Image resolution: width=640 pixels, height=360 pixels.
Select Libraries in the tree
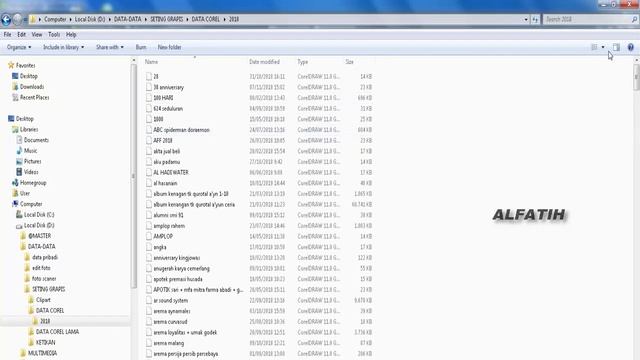[x=29, y=129]
